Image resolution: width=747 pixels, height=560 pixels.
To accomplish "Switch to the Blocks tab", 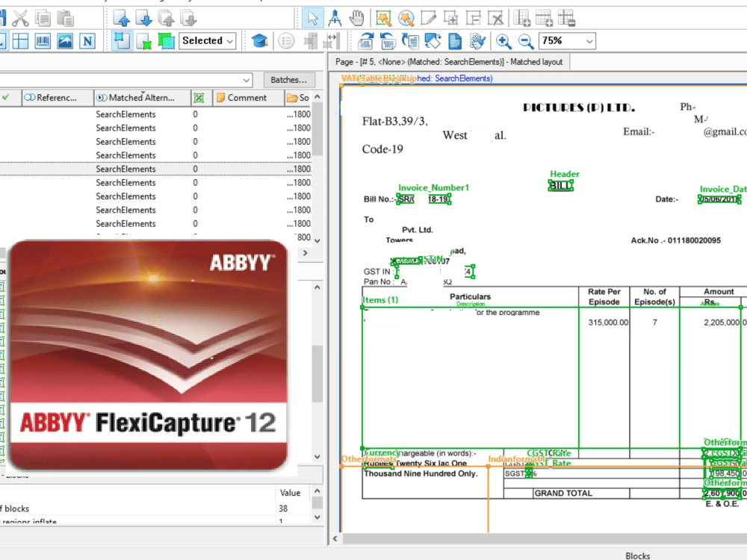I will click(637, 556).
